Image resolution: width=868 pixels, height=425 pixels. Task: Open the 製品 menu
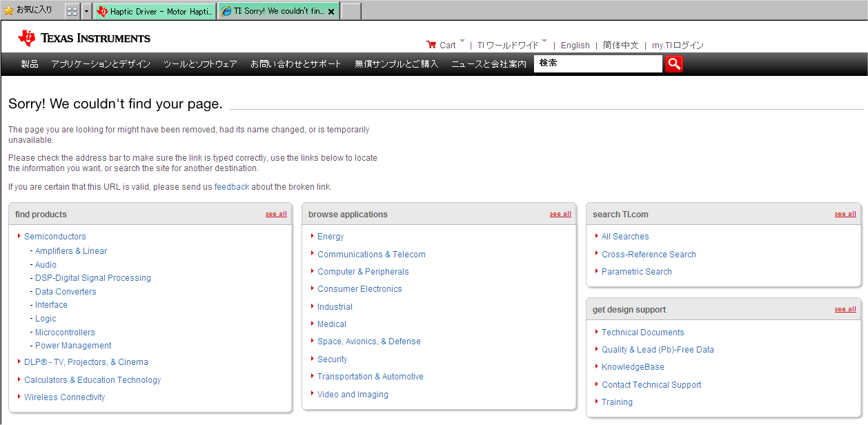coord(30,63)
